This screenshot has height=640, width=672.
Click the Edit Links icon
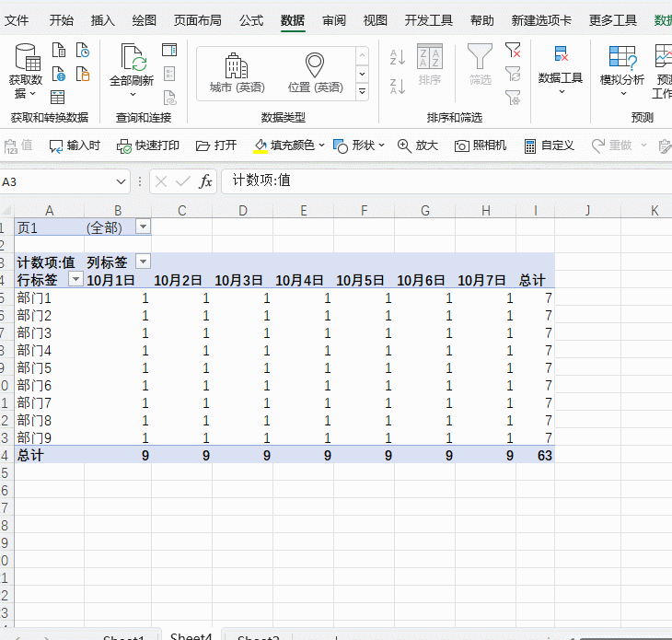point(169,98)
